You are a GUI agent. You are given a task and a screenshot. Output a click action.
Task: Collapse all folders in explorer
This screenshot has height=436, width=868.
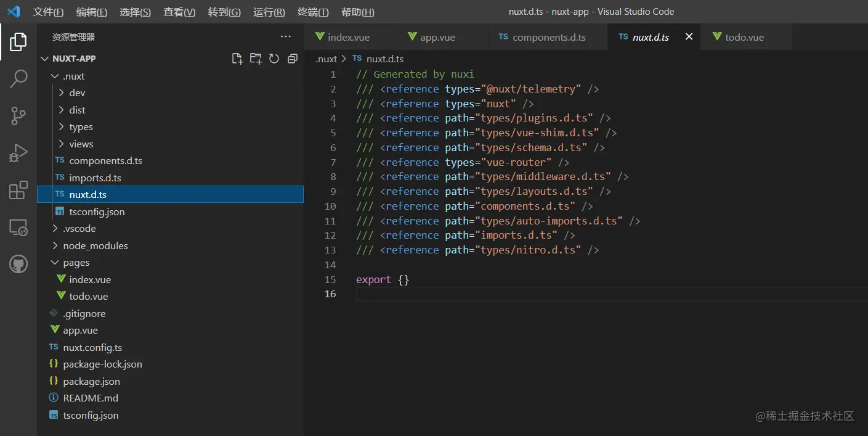(293, 59)
